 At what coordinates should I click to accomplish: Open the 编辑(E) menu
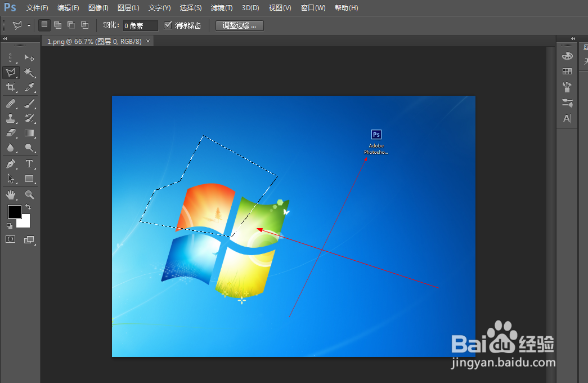(x=68, y=8)
